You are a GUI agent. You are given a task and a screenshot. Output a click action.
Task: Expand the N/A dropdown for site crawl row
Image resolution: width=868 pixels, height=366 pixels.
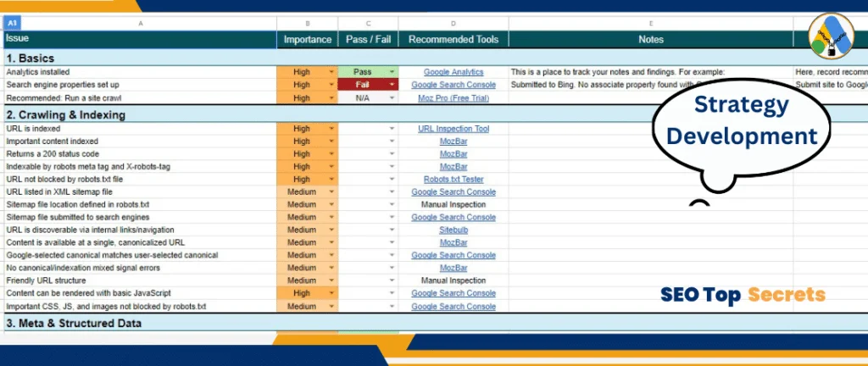tap(392, 98)
